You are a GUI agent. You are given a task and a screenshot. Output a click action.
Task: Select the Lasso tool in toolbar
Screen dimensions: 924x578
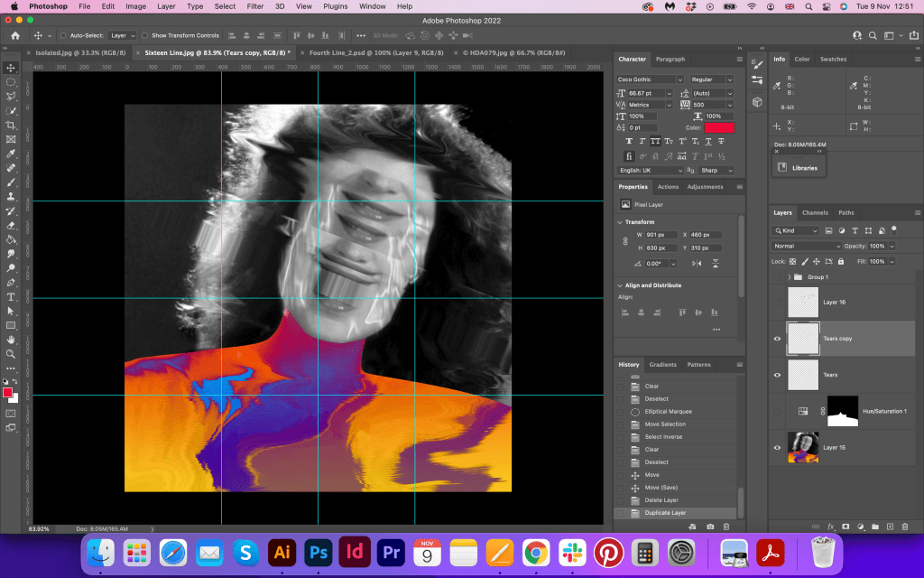(x=11, y=96)
